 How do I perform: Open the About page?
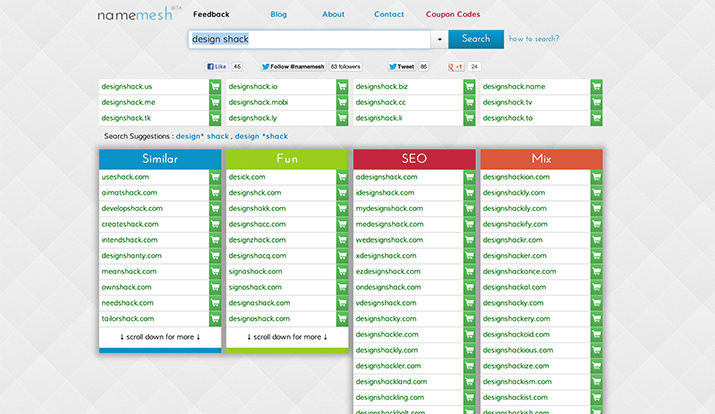[333, 14]
